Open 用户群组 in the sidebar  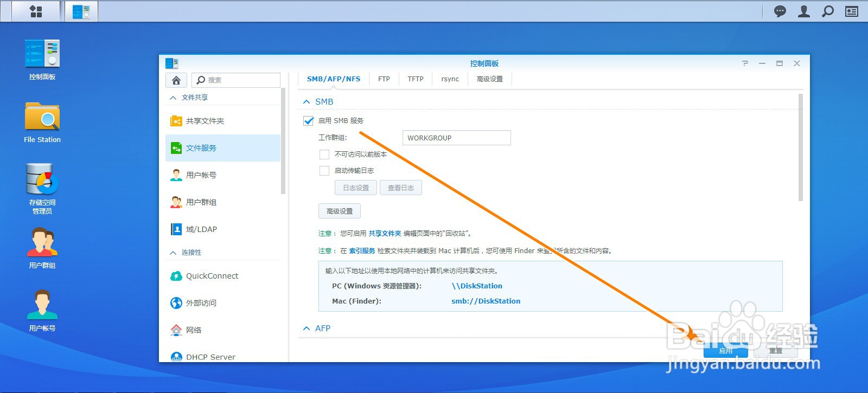click(x=223, y=202)
